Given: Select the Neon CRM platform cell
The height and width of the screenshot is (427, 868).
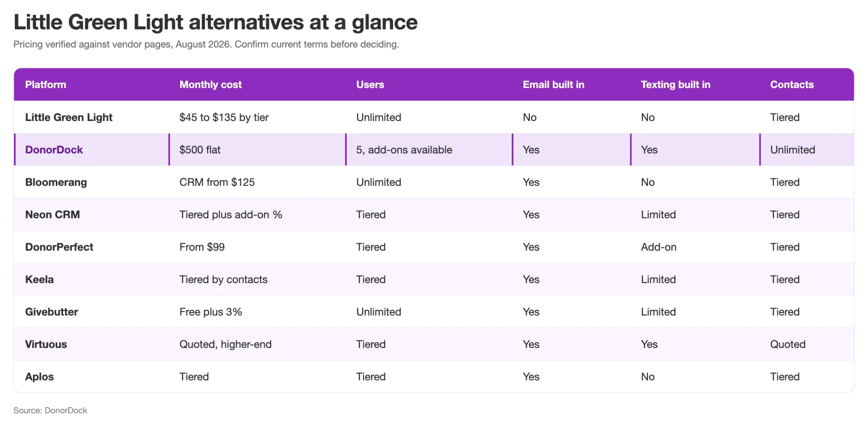Looking at the screenshot, I should (x=53, y=215).
